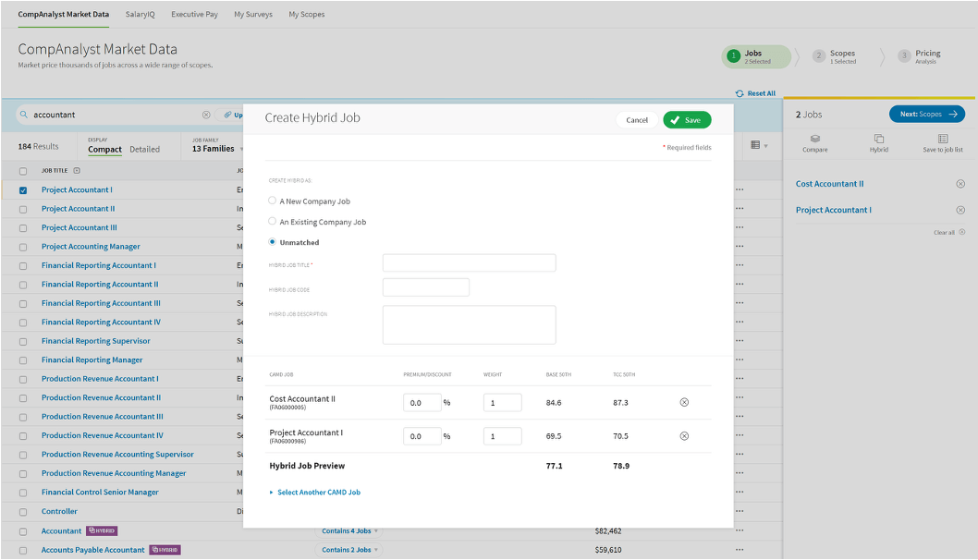Open more options for Project Accounting Manager row
978x560 pixels.
(x=740, y=247)
